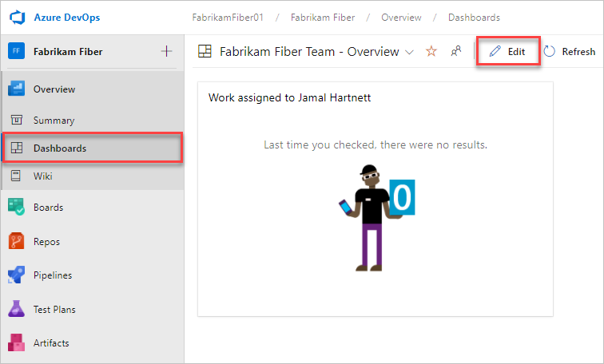Viewport: 604px width, 364px height.
Task: Click the Refresh button label
Action: pyautogui.click(x=578, y=52)
